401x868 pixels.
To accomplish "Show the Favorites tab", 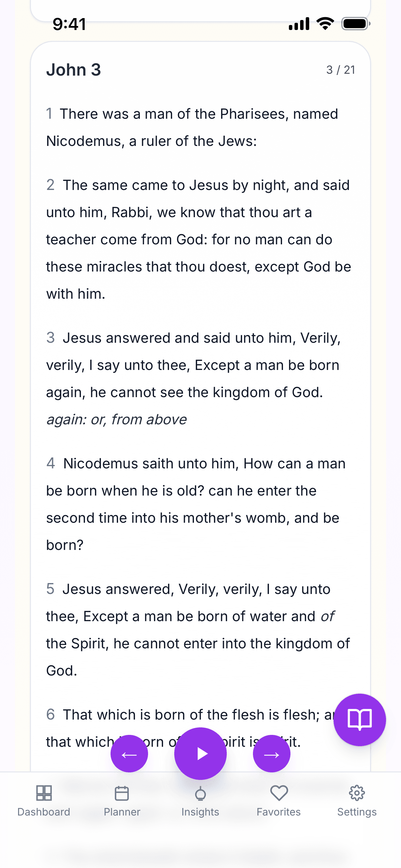I will click(x=279, y=801).
